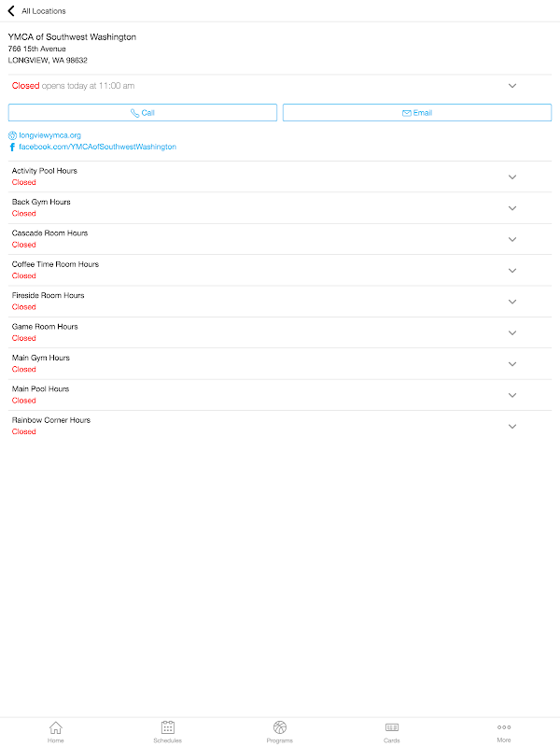Click the Activity Pool Hours label
560x747 pixels.
(45, 171)
